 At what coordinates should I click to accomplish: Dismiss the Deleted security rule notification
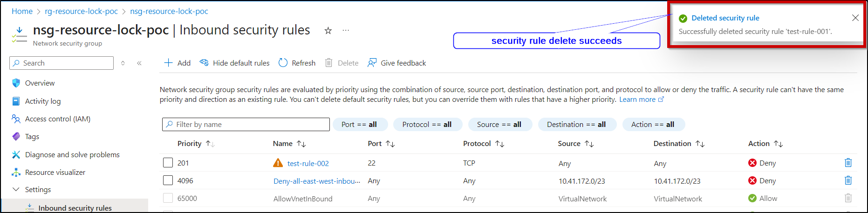coord(855,18)
